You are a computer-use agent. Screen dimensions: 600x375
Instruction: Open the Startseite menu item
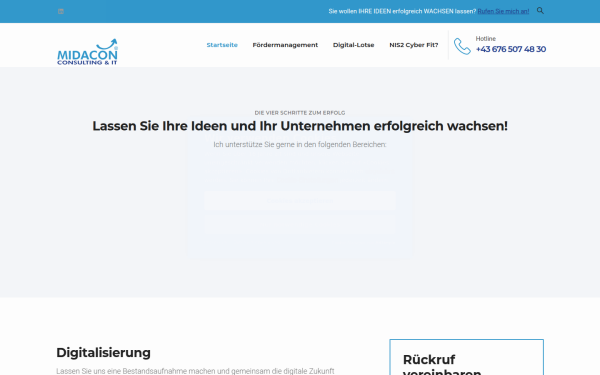pos(222,45)
